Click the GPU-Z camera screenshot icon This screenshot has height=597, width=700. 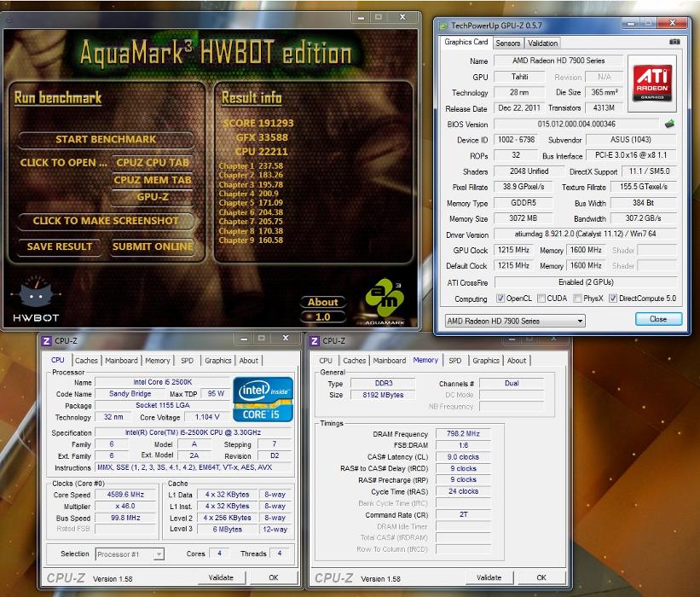(x=674, y=42)
